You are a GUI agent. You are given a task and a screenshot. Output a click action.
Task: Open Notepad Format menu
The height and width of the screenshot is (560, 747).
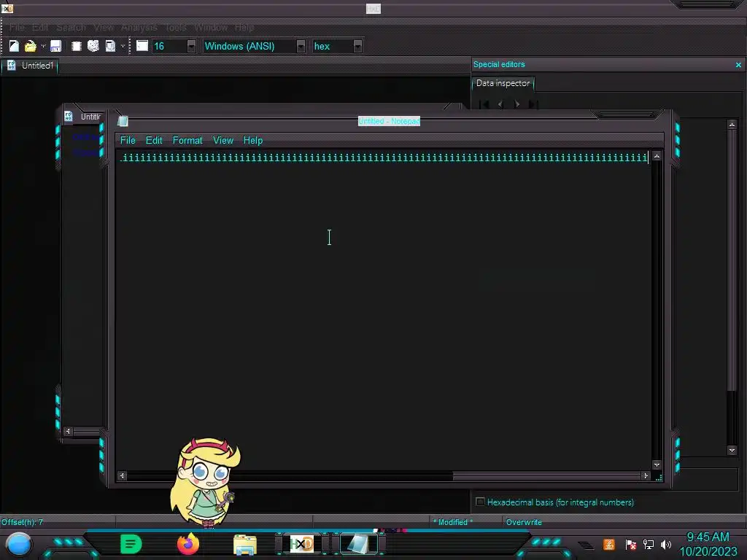[x=187, y=141]
